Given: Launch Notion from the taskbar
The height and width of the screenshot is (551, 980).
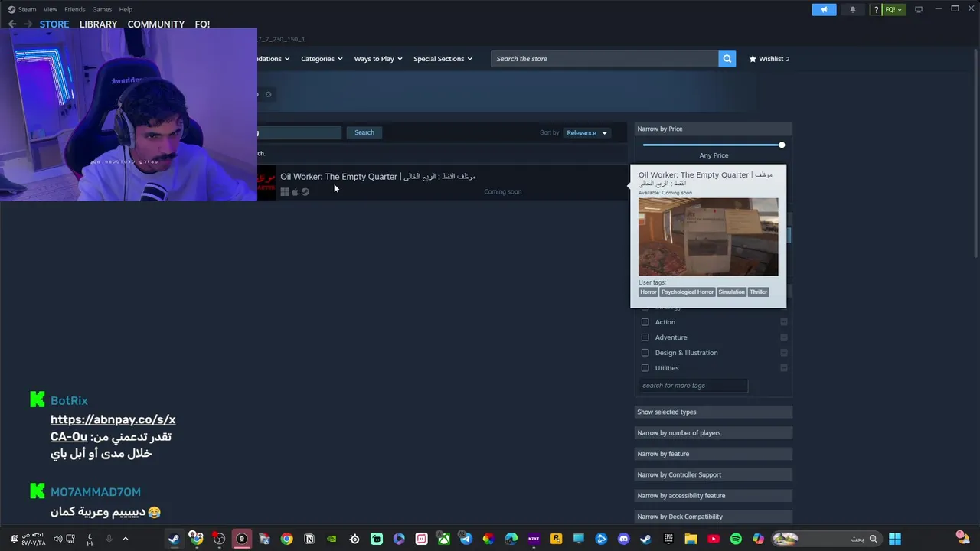Looking at the screenshot, I should point(309,539).
